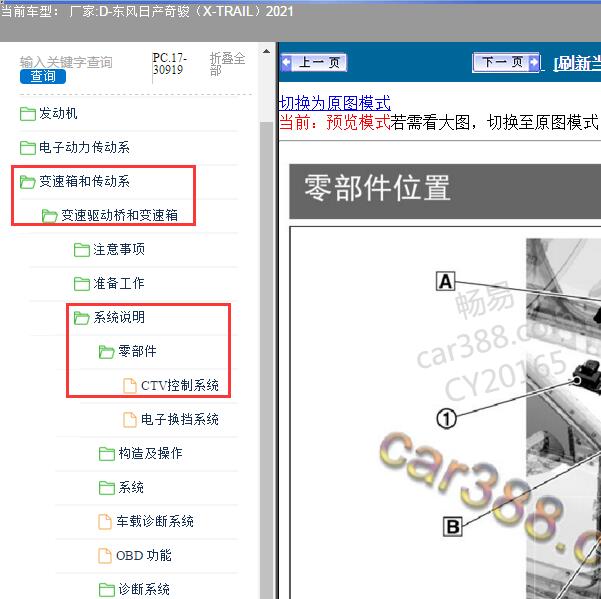Expand the 诊断系统 folder icon
Image resolution: width=601 pixels, height=599 pixels.
pos(107,590)
